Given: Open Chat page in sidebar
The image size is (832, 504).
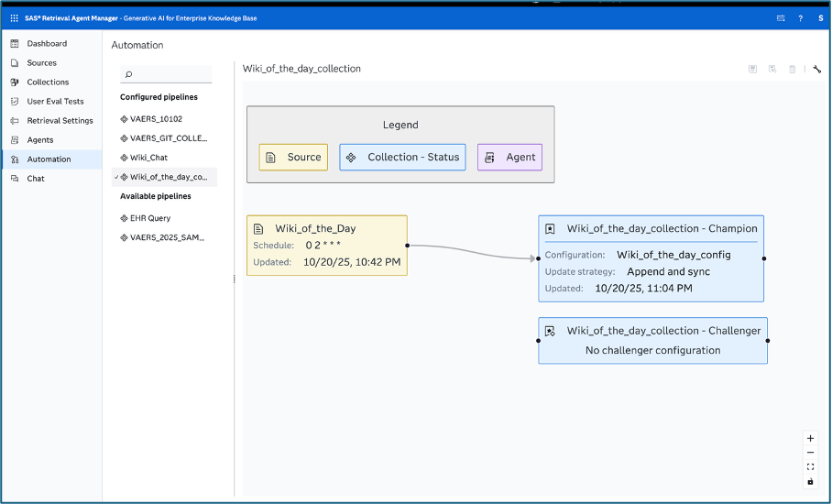Looking at the screenshot, I should (x=51, y=179).
